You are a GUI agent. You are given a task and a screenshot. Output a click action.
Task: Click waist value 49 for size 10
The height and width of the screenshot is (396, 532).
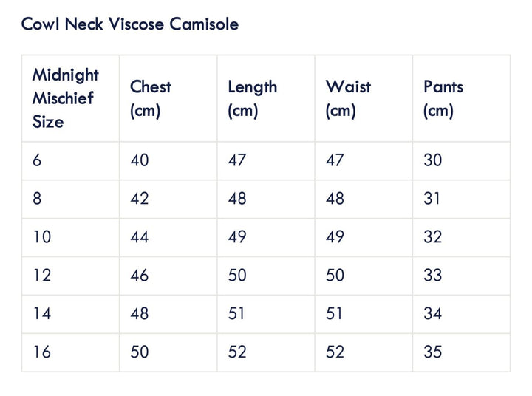pyautogui.click(x=335, y=237)
